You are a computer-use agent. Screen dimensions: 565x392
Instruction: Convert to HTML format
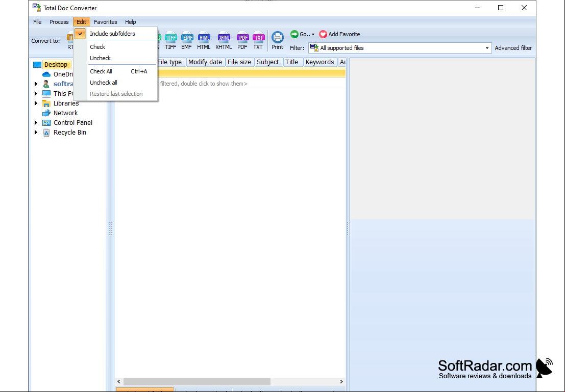pos(204,40)
